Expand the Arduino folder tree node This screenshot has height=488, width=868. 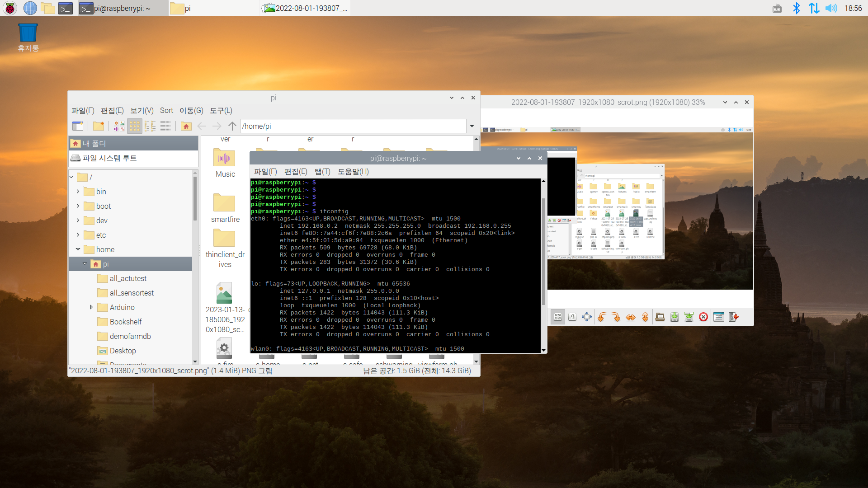pyautogui.click(x=91, y=307)
